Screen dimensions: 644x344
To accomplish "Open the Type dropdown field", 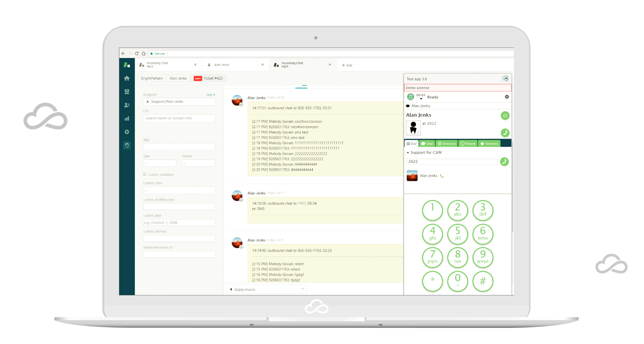I will pyautogui.click(x=160, y=163).
